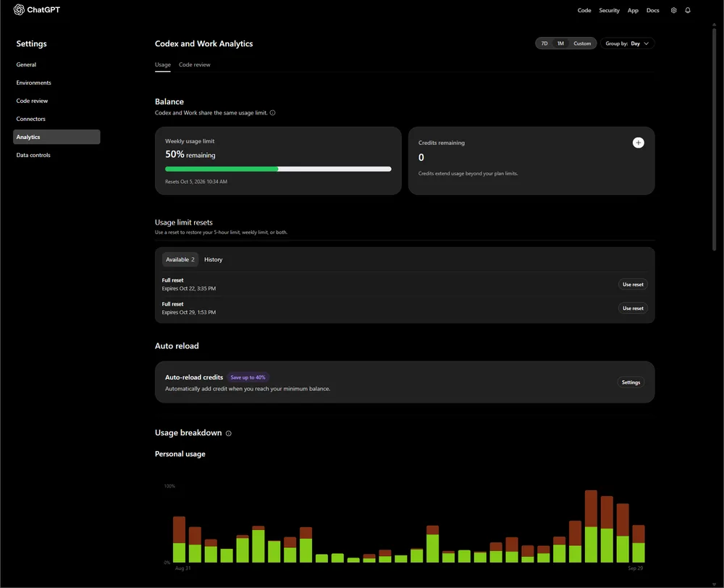Switch to the Code review tab
This screenshot has height=588, width=724.
pyautogui.click(x=194, y=64)
